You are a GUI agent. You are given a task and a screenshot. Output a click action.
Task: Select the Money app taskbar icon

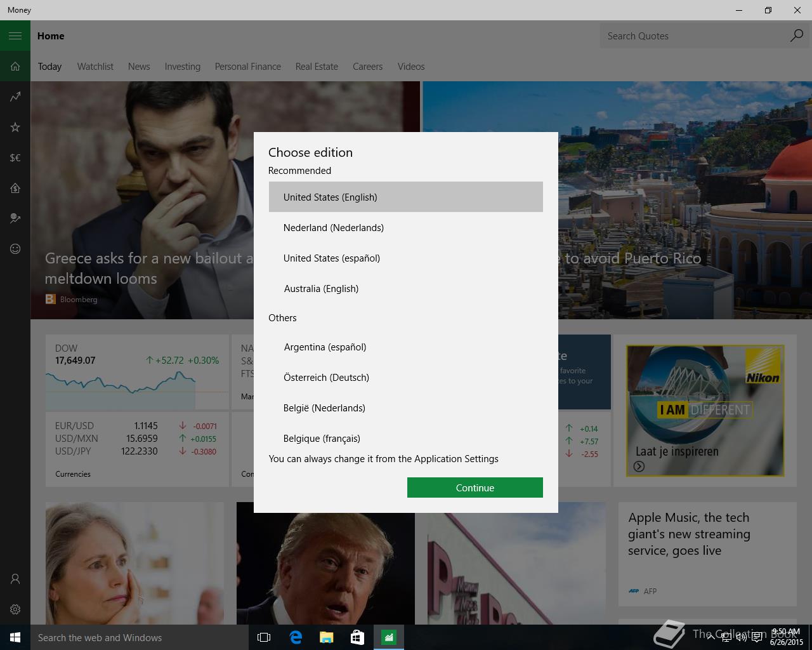(x=388, y=637)
